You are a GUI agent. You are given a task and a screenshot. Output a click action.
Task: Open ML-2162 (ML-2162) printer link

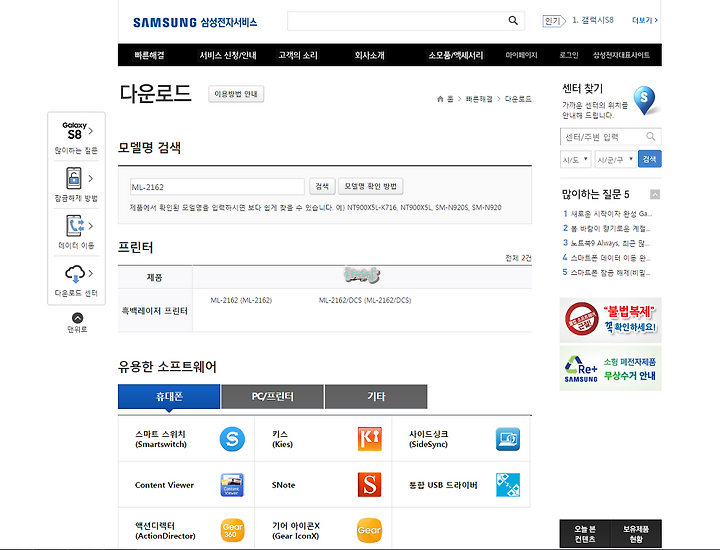click(x=241, y=300)
